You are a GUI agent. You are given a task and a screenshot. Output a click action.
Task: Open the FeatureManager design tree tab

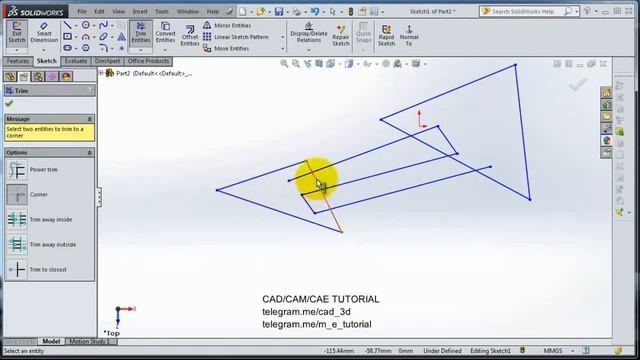pos(11,76)
